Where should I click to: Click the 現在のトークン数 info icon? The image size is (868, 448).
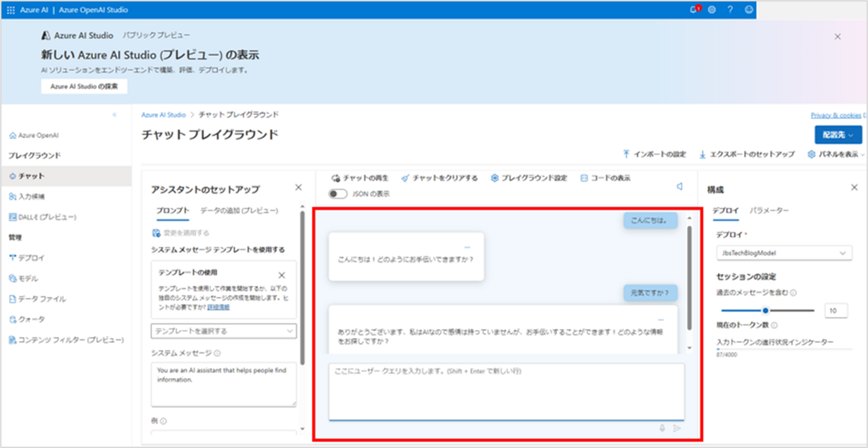(x=775, y=326)
